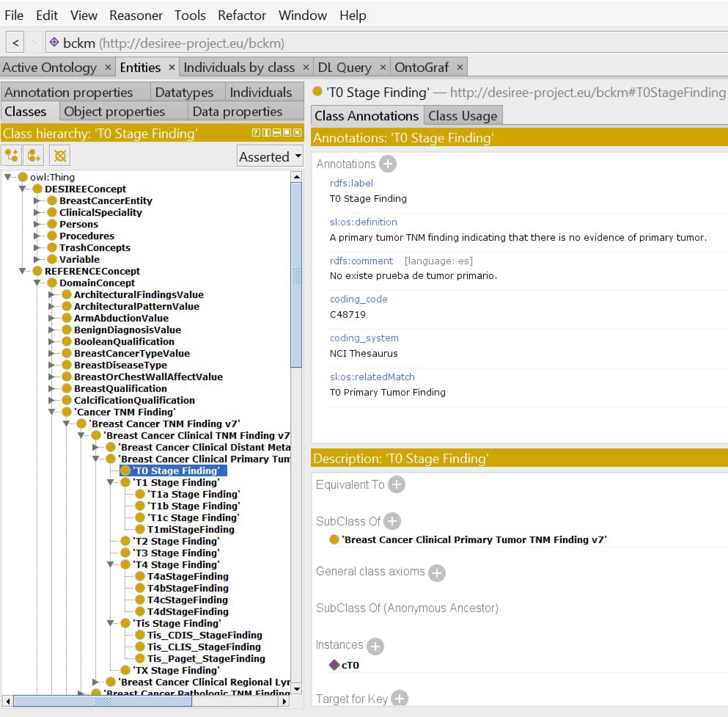Expand the 'Breast Cancer Clinical Regional Lym' node

point(96,682)
